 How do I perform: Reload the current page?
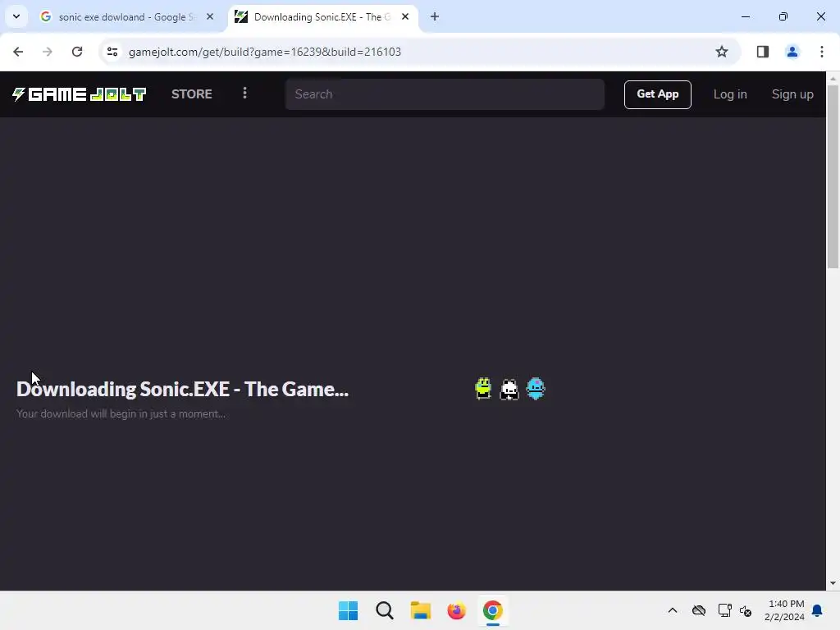click(77, 52)
